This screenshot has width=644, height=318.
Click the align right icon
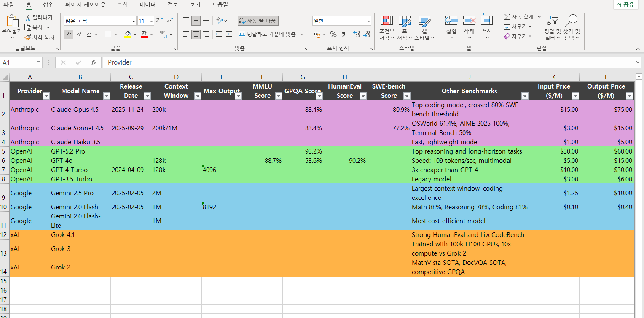pyautogui.click(x=206, y=34)
